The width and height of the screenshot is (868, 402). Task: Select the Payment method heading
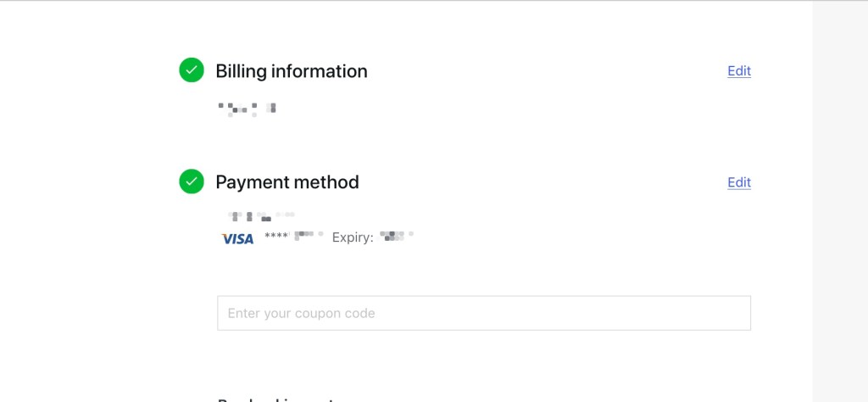[287, 182]
